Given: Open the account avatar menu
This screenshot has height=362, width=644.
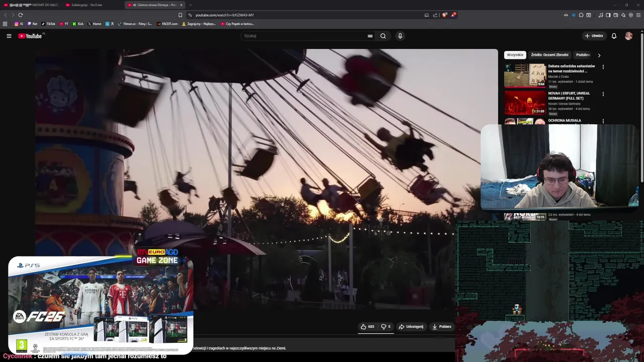Looking at the screenshot, I should pos(628,36).
